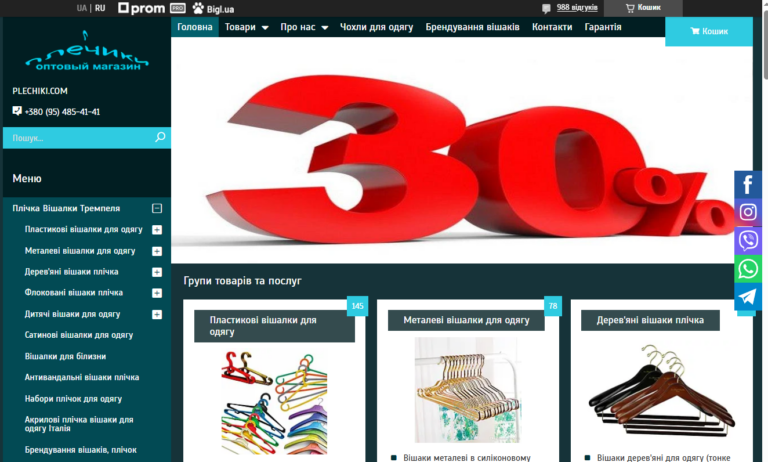Open Брендування вішаків menu item
The height and width of the screenshot is (462, 768).
(x=472, y=27)
